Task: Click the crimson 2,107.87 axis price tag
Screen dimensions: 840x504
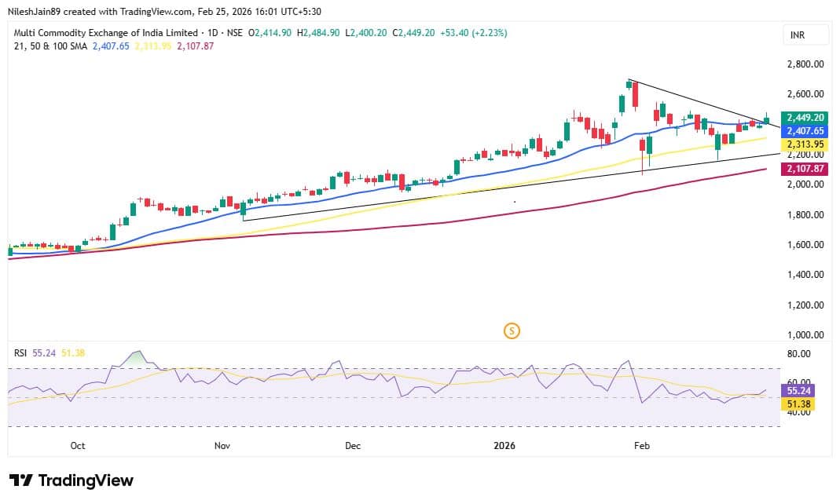Action: [x=805, y=169]
